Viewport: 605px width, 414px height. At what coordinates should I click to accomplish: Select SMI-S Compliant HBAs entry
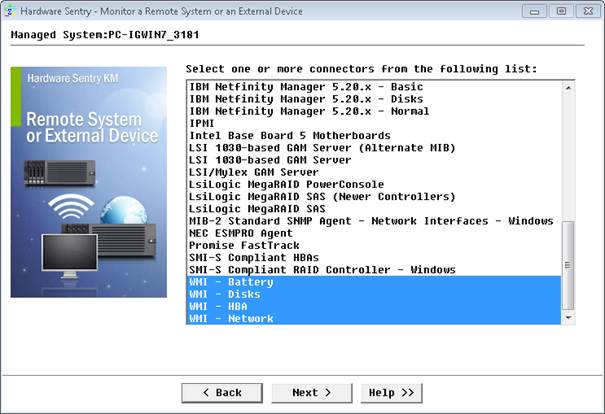pyautogui.click(x=254, y=257)
